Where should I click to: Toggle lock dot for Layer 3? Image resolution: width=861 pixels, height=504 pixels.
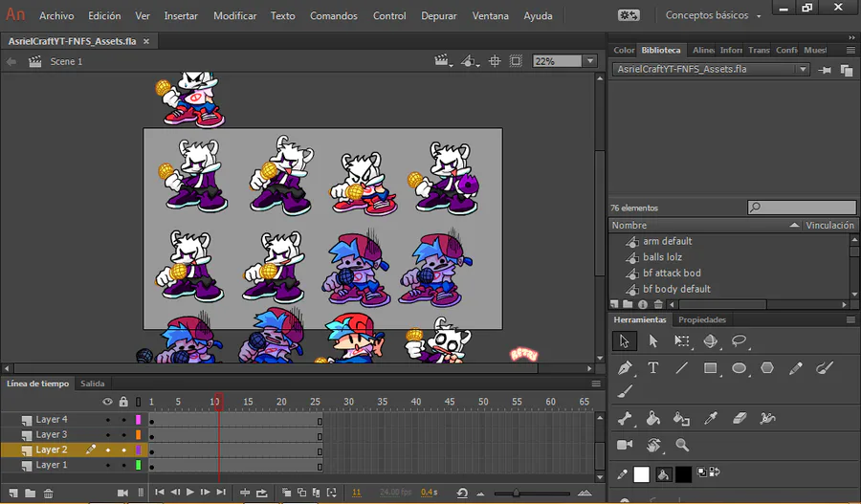(x=123, y=435)
